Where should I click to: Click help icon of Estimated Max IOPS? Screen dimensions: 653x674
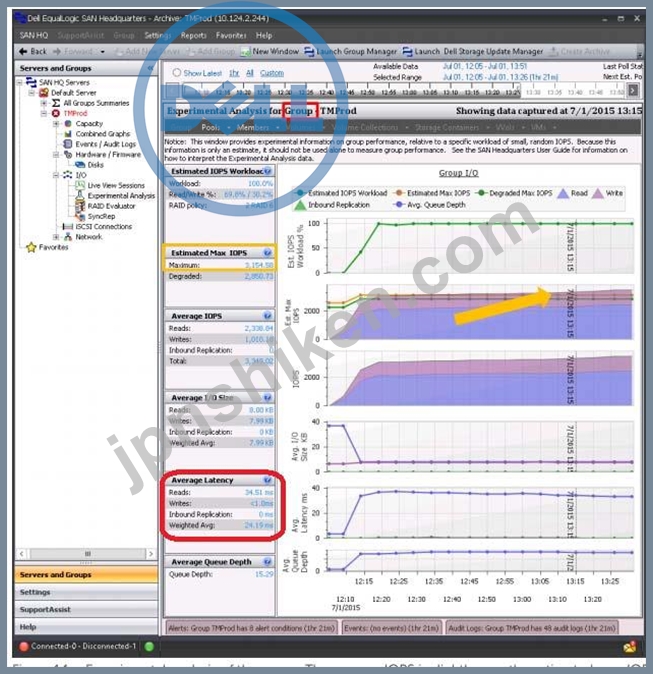click(267, 253)
